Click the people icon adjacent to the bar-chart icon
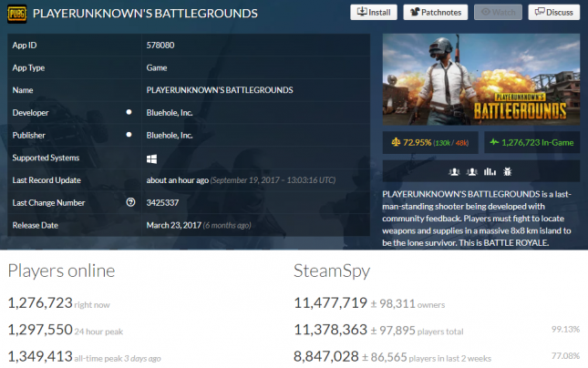 [471, 171]
